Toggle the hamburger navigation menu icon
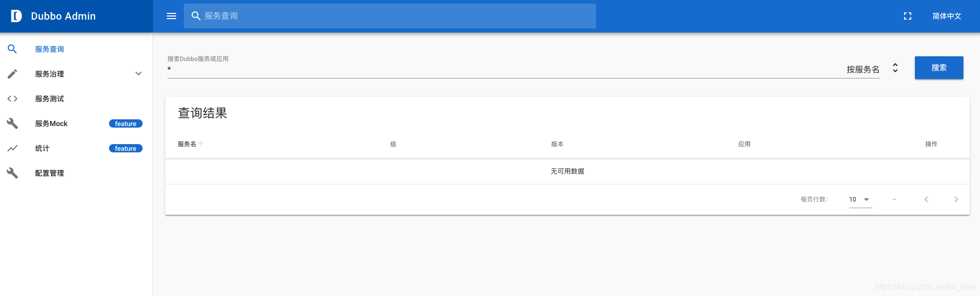 [172, 16]
